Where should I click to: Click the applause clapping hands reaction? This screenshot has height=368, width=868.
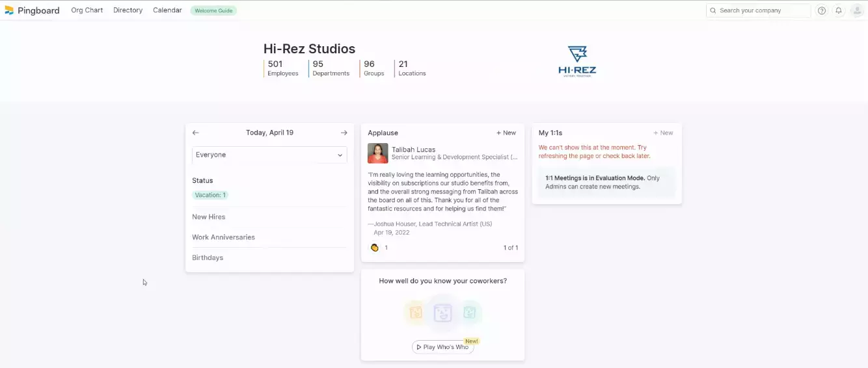coord(375,248)
